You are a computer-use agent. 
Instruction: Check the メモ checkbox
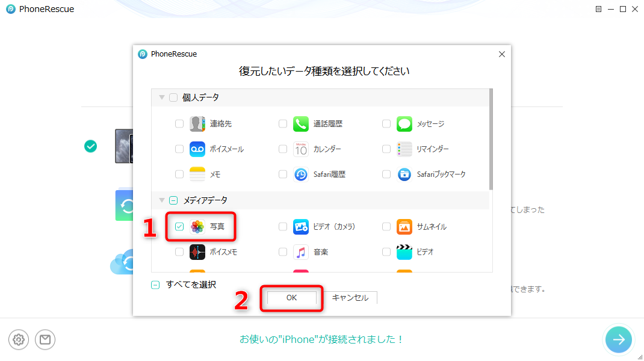point(179,174)
